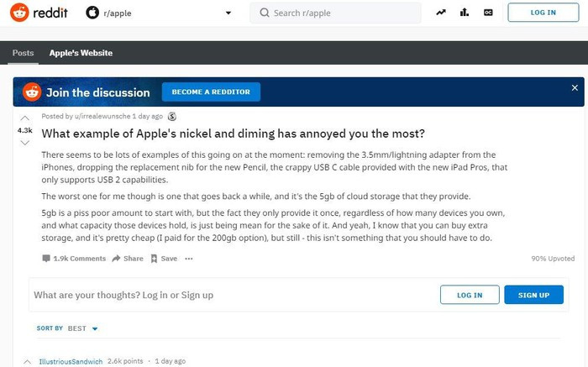Viewport: 588px width, 367px height.
Task: Open the All bar-chart icon
Action: click(465, 13)
